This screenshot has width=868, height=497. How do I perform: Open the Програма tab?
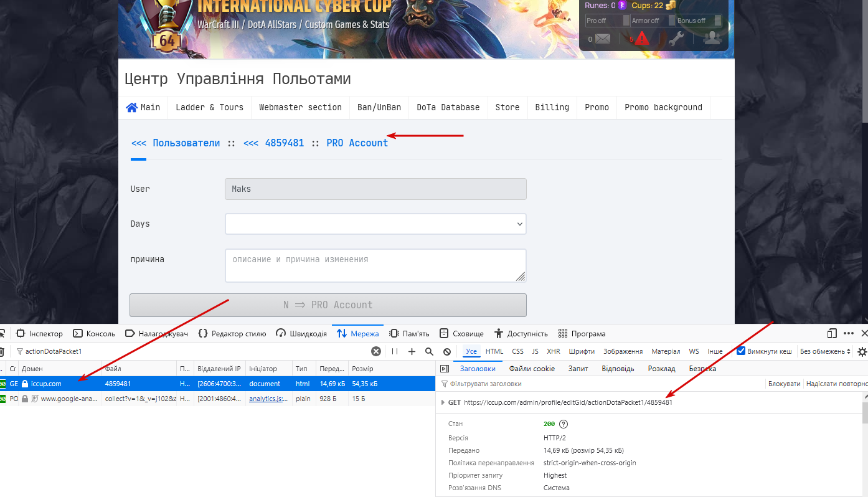coord(582,333)
